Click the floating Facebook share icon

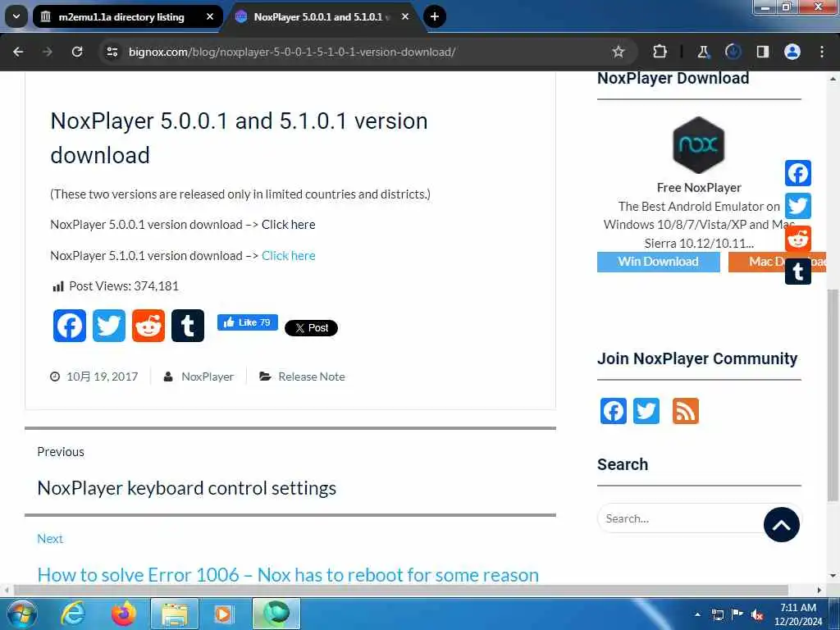coord(797,173)
